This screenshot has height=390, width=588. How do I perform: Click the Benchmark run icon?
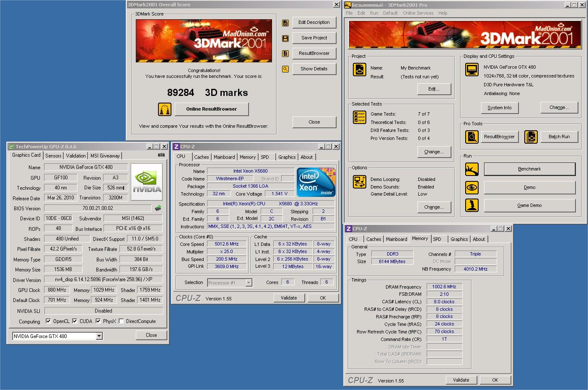472,169
